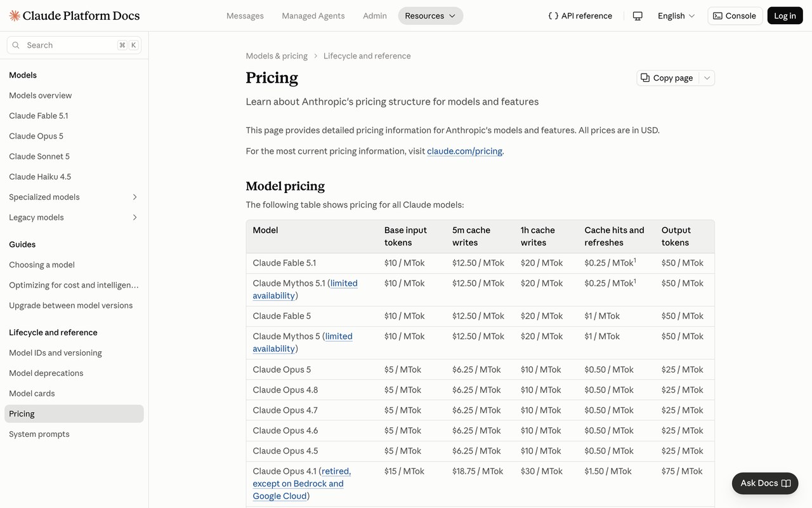Click the Claude Opus 5 table row name
The image size is (812, 508).
[282, 370]
